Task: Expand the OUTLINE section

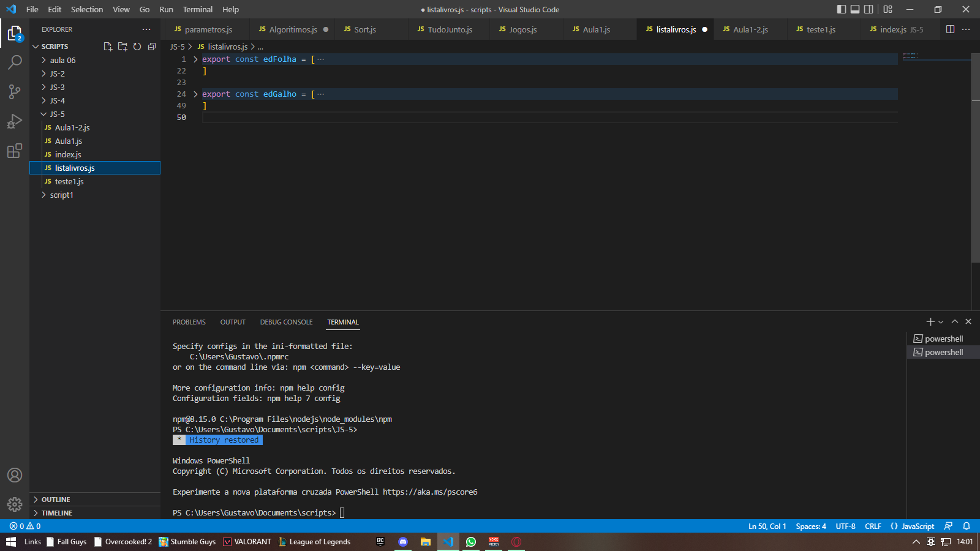Action: point(95,500)
